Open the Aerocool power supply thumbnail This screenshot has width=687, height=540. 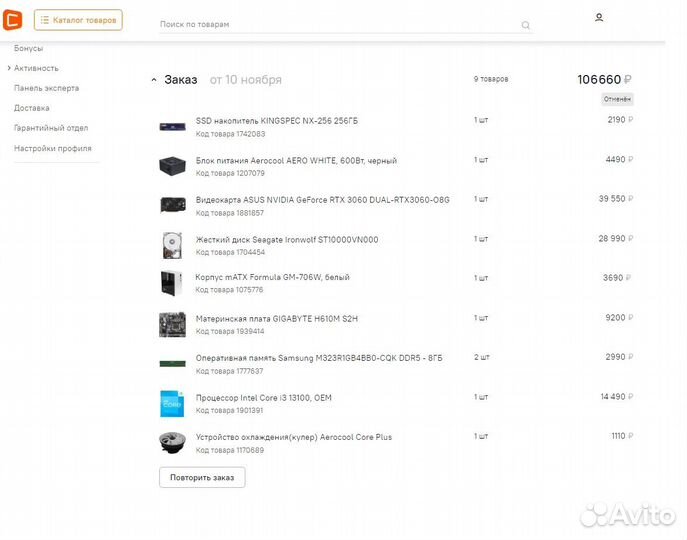point(172,166)
